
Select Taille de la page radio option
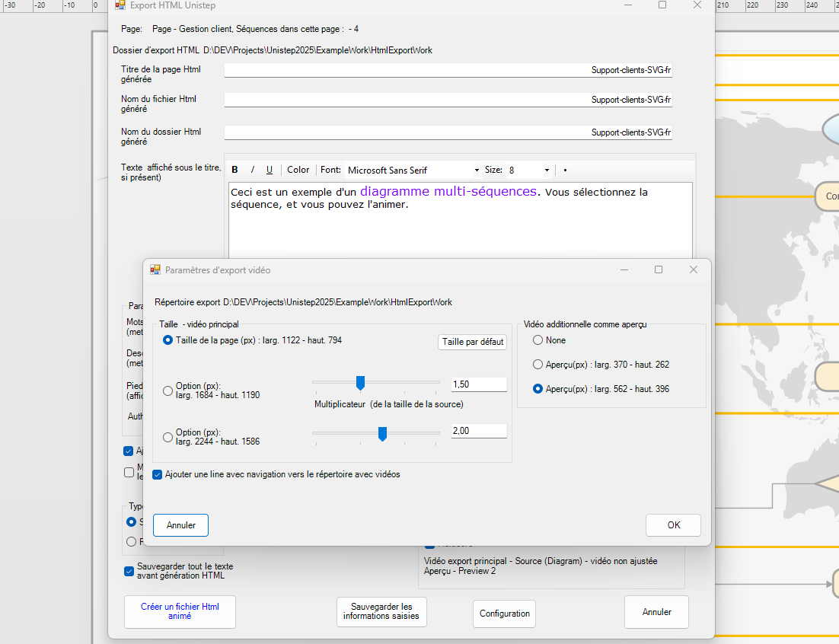coord(168,340)
